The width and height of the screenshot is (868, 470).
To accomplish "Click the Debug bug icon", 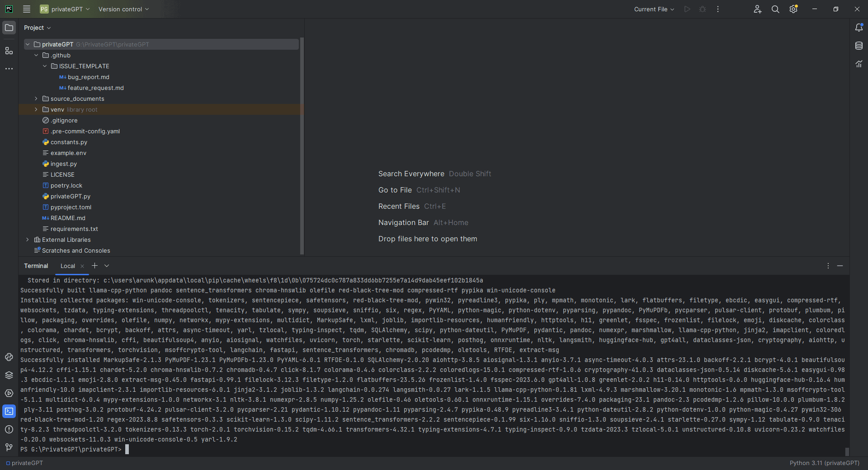I will (x=703, y=9).
